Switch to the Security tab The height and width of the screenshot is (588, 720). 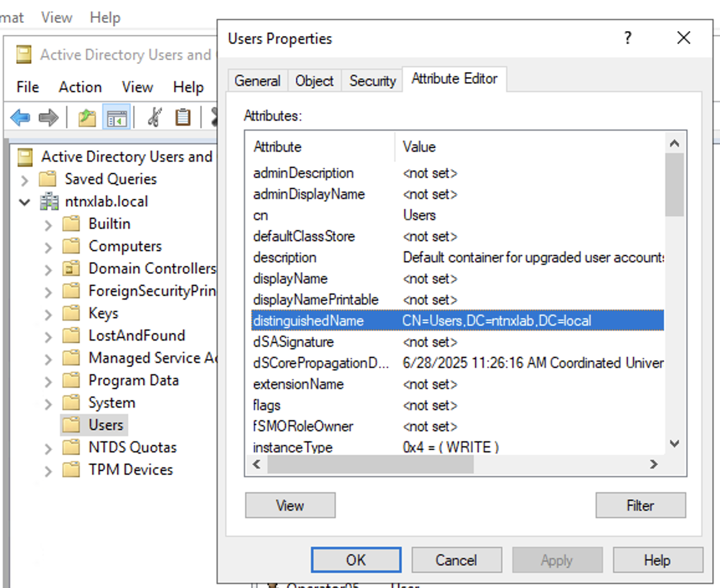coord(372,81)
